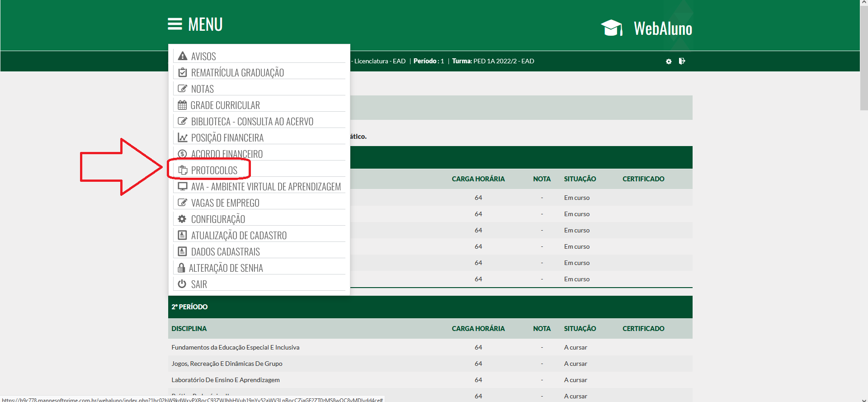Open Notas from the menu
Viewport: 868px width, 402px height.
pyautogui.click(x=202, y=89)
